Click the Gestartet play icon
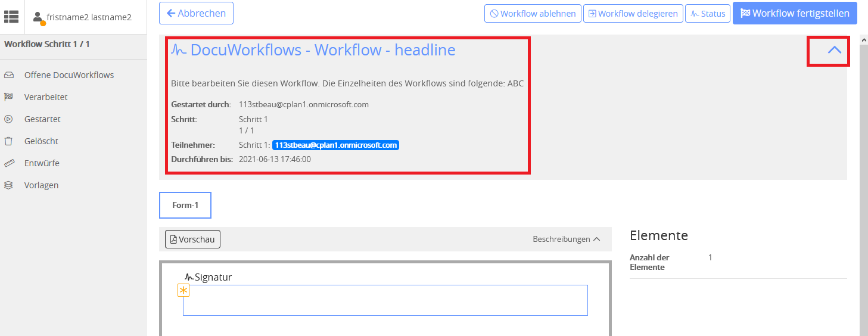This screenshot has width=868, height=336. pyautogui.click(x=8, y=119)
